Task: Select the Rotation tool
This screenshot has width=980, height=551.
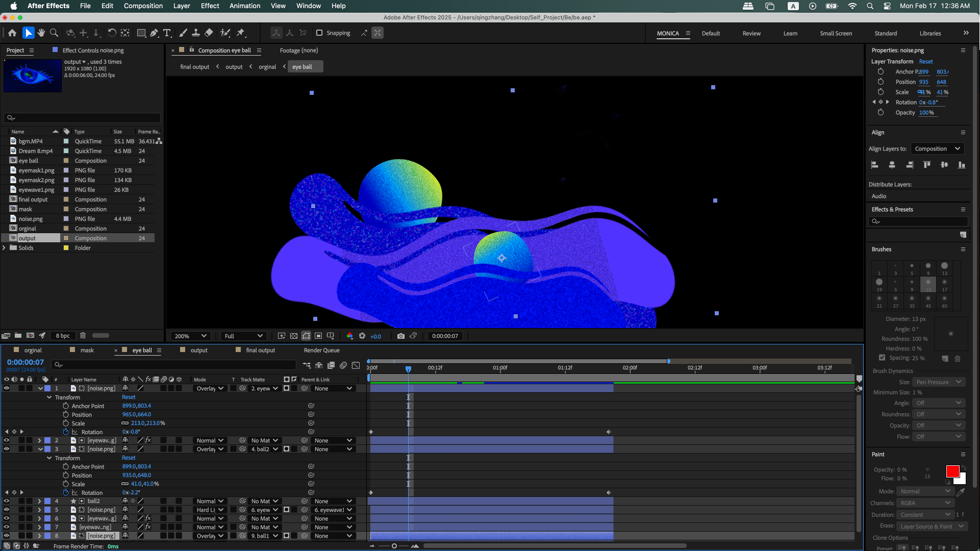Action: [112, 33]
